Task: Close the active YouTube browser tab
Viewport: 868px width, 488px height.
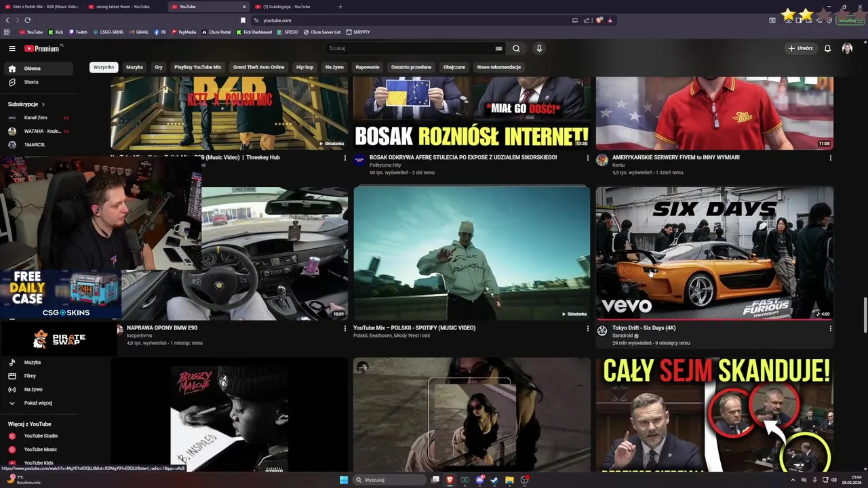Action: pyautogui.click(x=244, y=7)
